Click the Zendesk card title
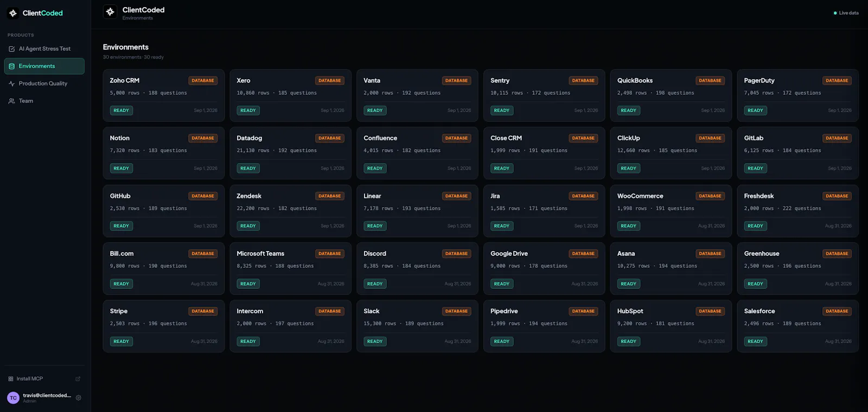This screenshot has height=412, width=868. pyautogui.click(x=249, y=196)
